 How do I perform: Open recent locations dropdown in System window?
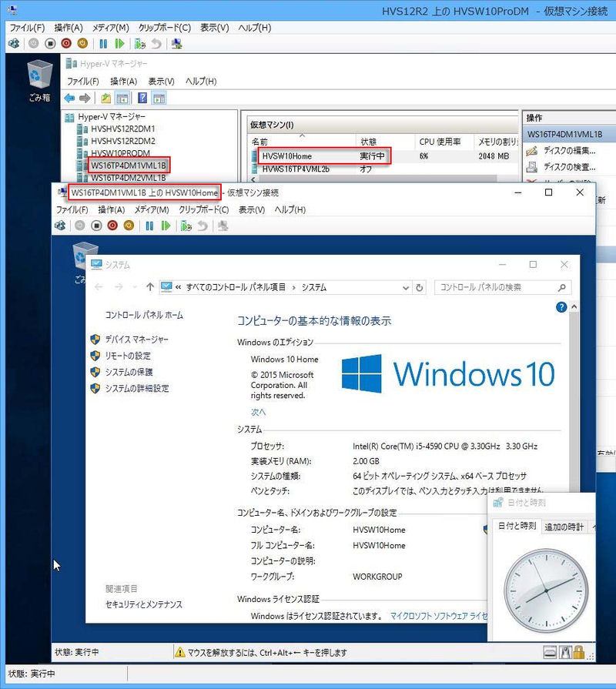point(135,287)
